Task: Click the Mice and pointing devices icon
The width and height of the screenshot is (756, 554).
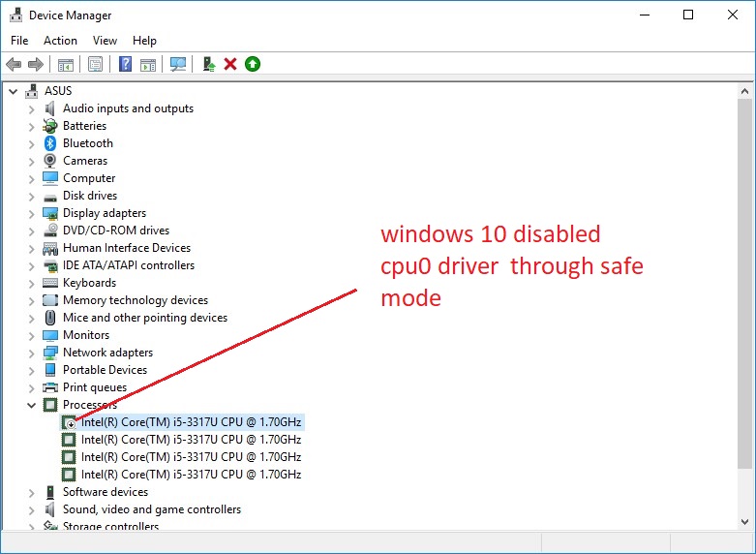Action: pos(50,318)
